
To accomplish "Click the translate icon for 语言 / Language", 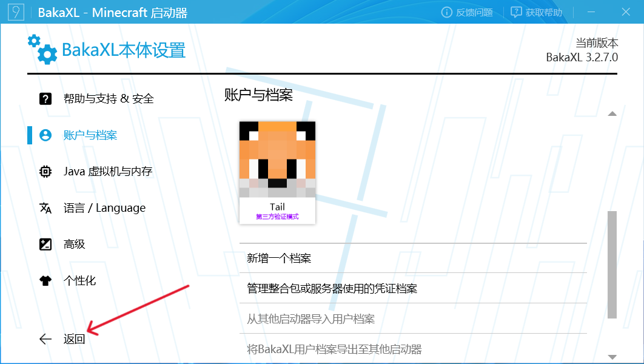I will [x=45, y=208].
